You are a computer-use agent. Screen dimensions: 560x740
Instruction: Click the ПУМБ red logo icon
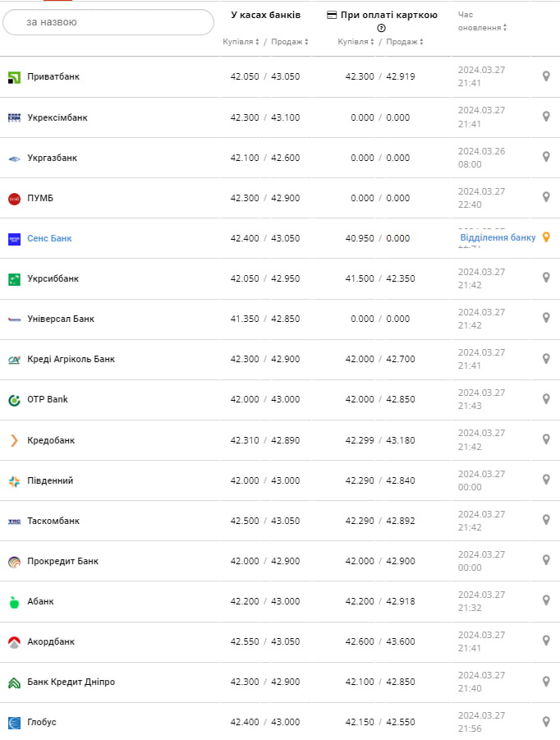point(14,198)
